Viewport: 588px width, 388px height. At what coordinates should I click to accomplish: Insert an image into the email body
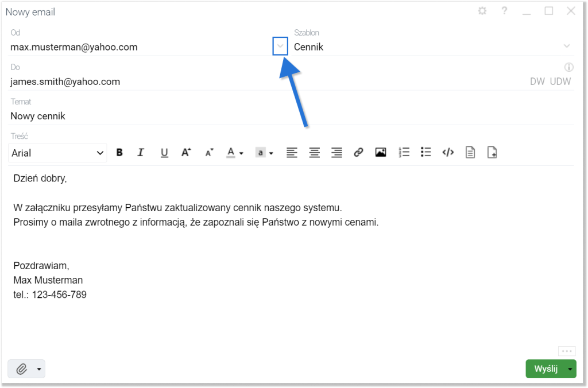[380, 153]
